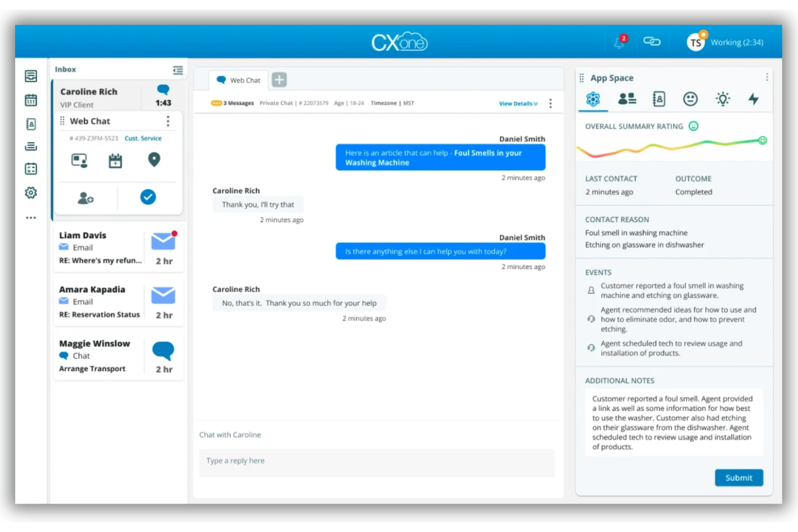Click Amara Kapadia envelope icon
798x532 pixels.
click(163, 295)
